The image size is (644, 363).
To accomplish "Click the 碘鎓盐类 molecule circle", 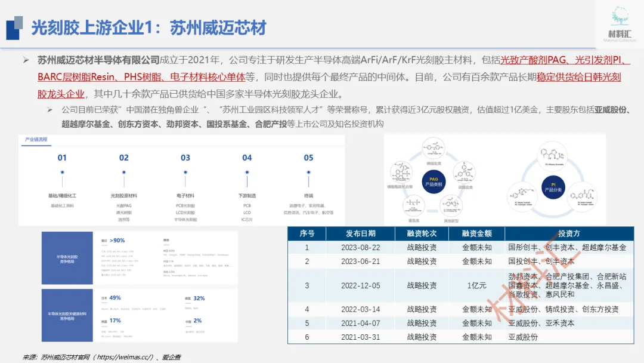I will pyautogui.click(x=434, y=149).
